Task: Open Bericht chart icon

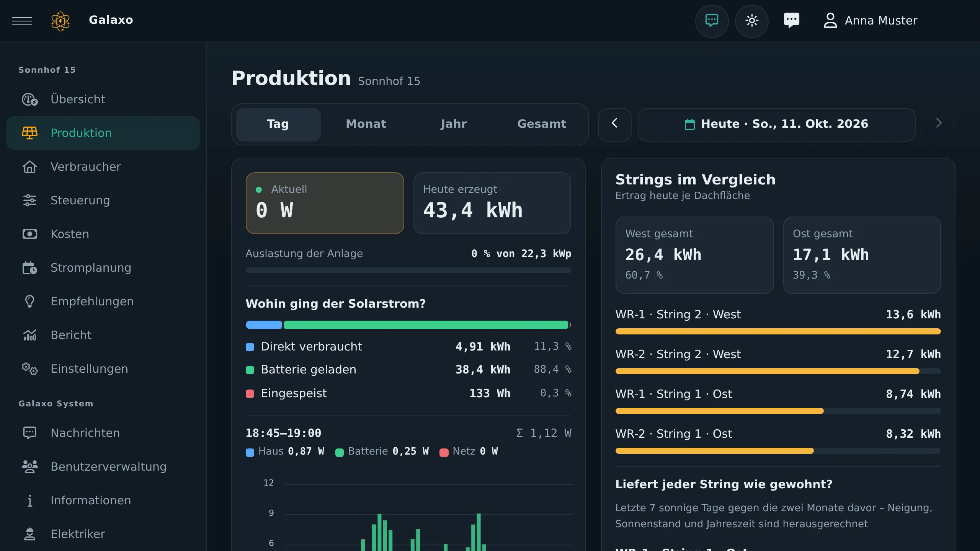Action: 30,335
